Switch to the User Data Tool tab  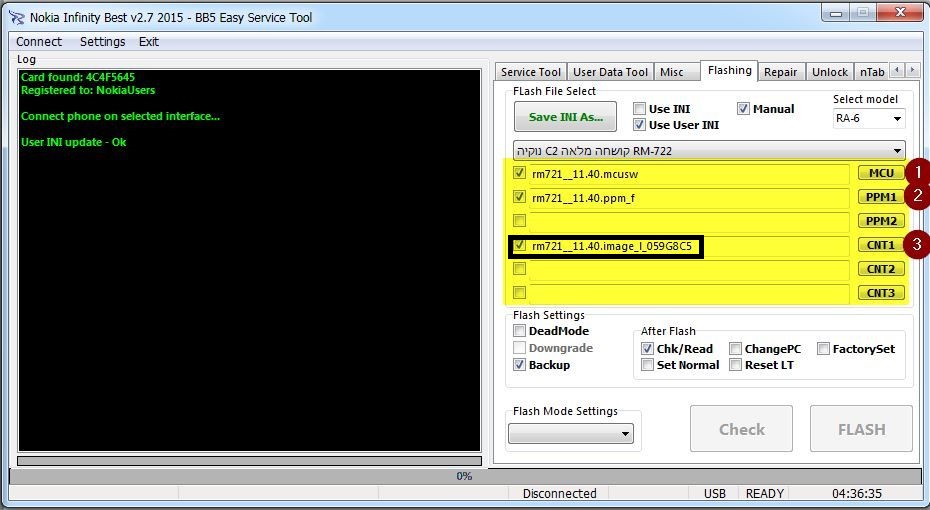(610, 72)
